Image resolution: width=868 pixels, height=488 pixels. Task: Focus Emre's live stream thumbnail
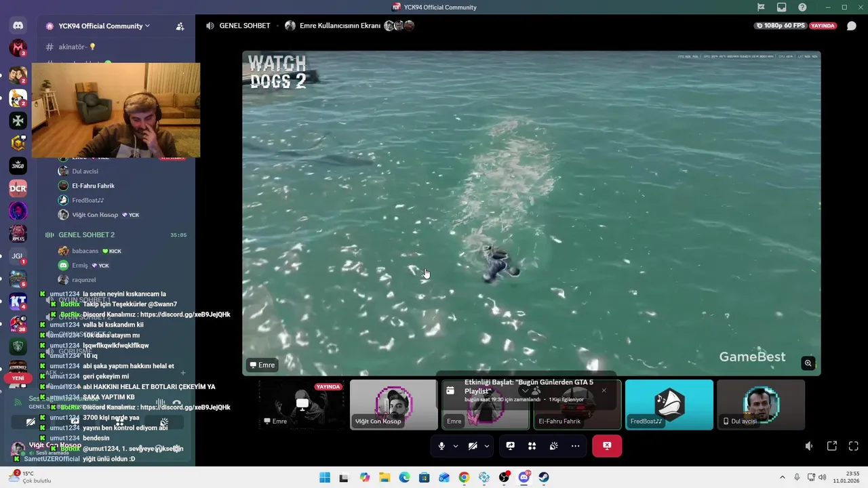[302, 405]
